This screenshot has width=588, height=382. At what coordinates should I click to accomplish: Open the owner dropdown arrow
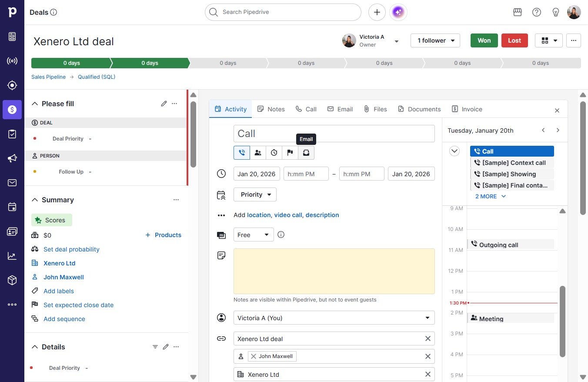coord(397,41)
